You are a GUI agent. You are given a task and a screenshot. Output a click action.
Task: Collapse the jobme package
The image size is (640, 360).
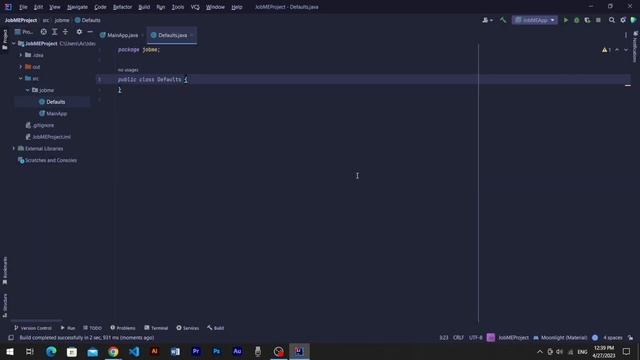(x=28, y=90)
